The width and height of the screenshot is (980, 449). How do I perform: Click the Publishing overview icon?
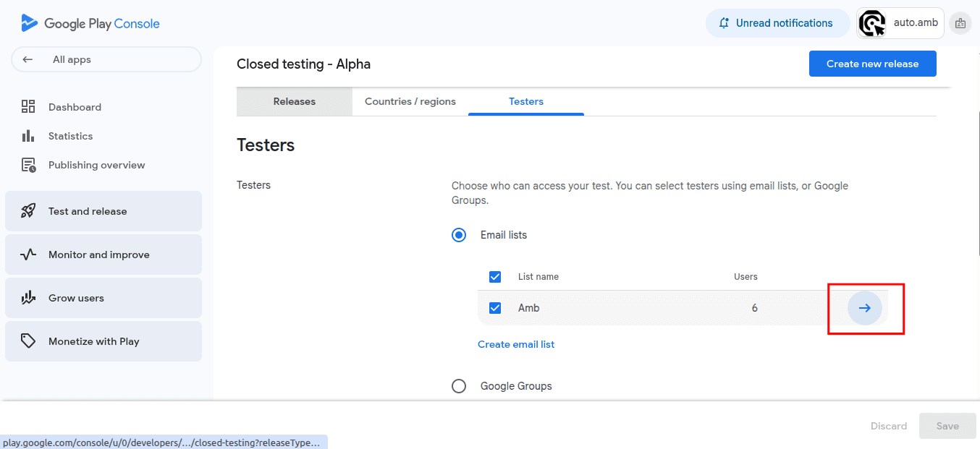[x=28, y=165]
